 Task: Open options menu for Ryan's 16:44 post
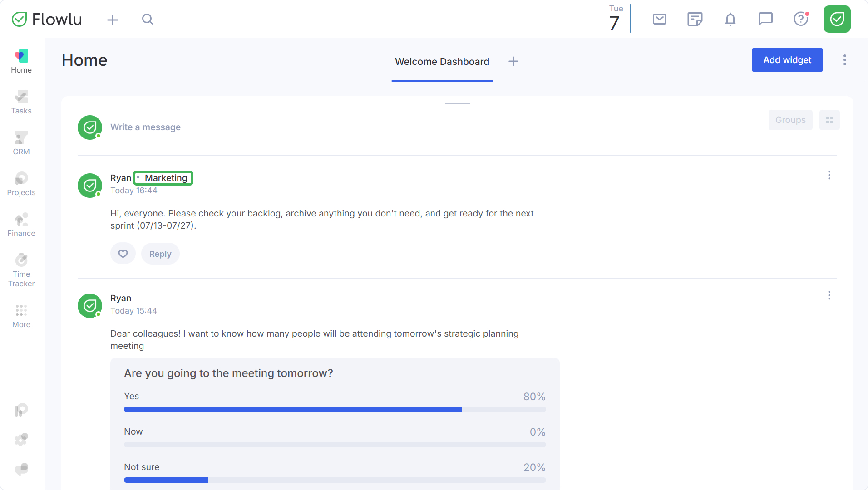[829, 175]
